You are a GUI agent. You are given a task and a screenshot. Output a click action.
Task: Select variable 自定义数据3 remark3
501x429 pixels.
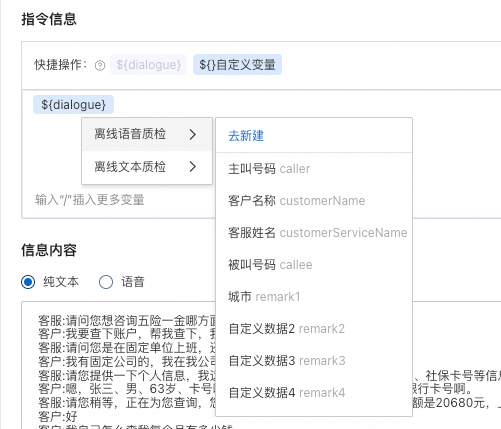pos(314,361)
